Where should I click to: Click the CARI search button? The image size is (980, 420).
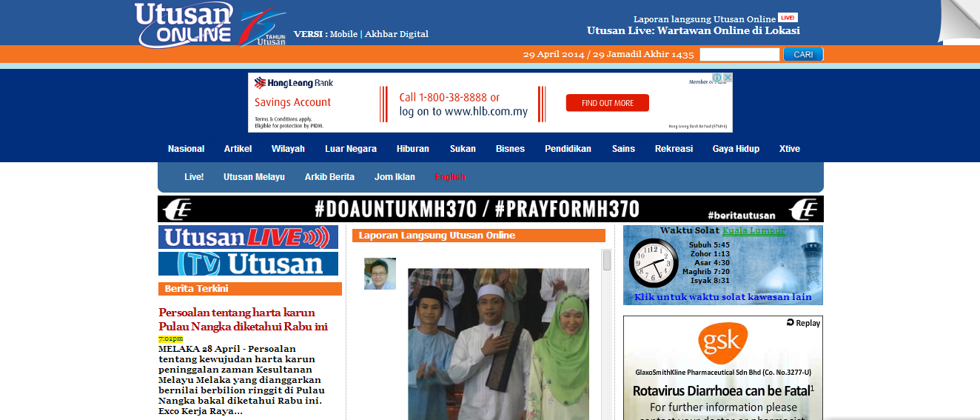coord(803,54)
